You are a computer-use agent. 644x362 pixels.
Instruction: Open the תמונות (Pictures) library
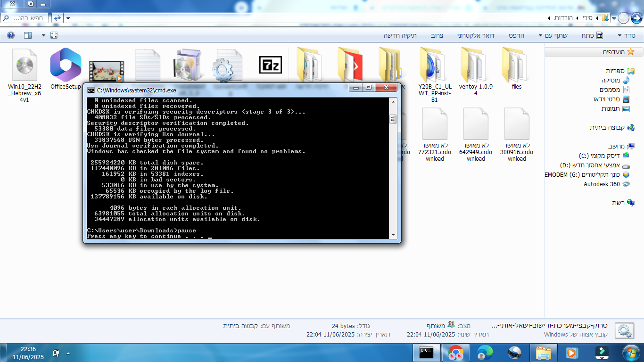pyautogui.click(x=616, y=108)
